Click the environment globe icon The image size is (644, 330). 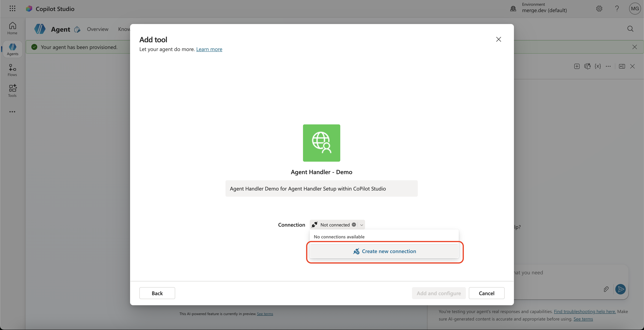pos(513,9)
